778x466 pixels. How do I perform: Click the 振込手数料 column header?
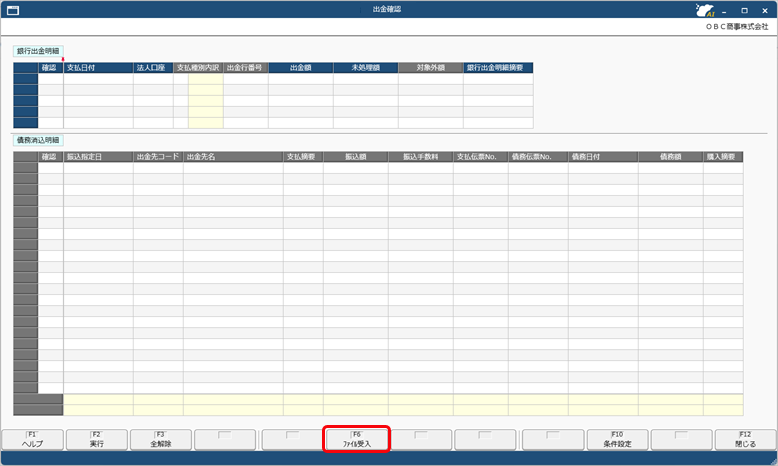click(420, 157)
